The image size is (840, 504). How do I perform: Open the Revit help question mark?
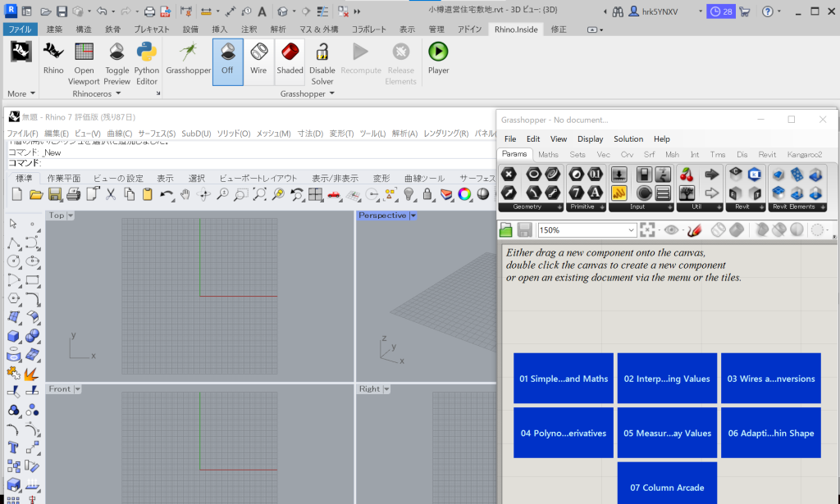point(768,11)
